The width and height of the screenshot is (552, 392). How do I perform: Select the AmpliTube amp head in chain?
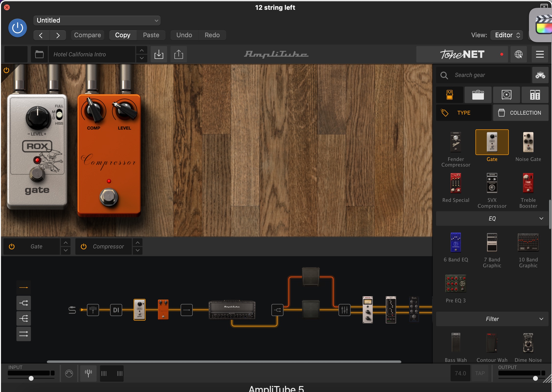click(x=232, y=310)
